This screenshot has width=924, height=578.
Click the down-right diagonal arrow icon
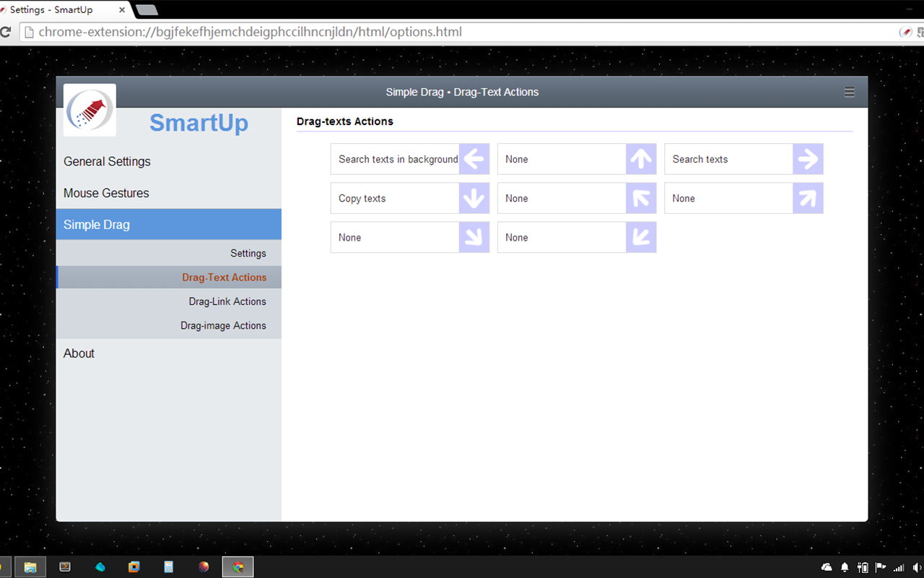tap(474, 237)
